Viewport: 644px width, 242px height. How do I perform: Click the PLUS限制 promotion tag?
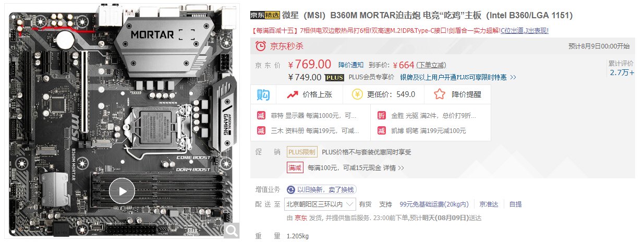302,152
